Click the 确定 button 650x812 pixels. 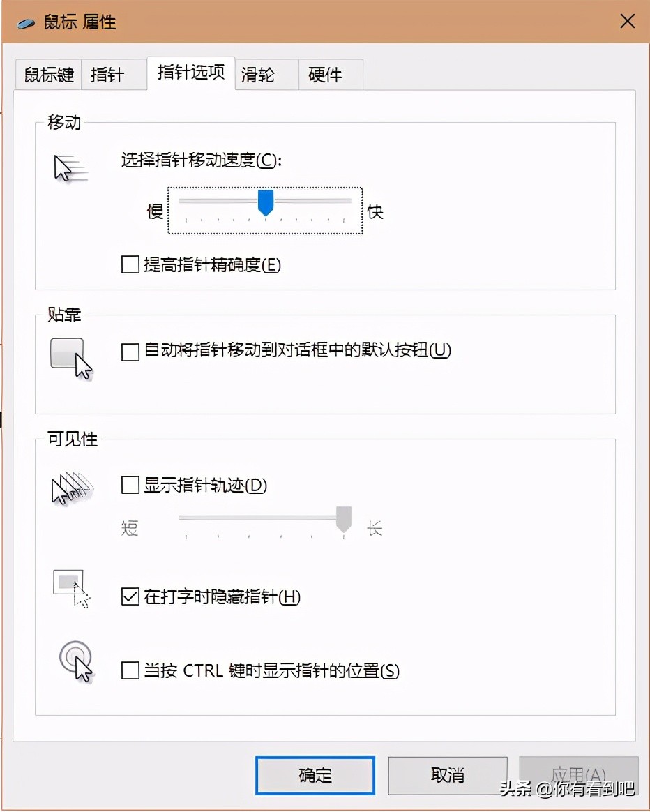pos(315,775)
